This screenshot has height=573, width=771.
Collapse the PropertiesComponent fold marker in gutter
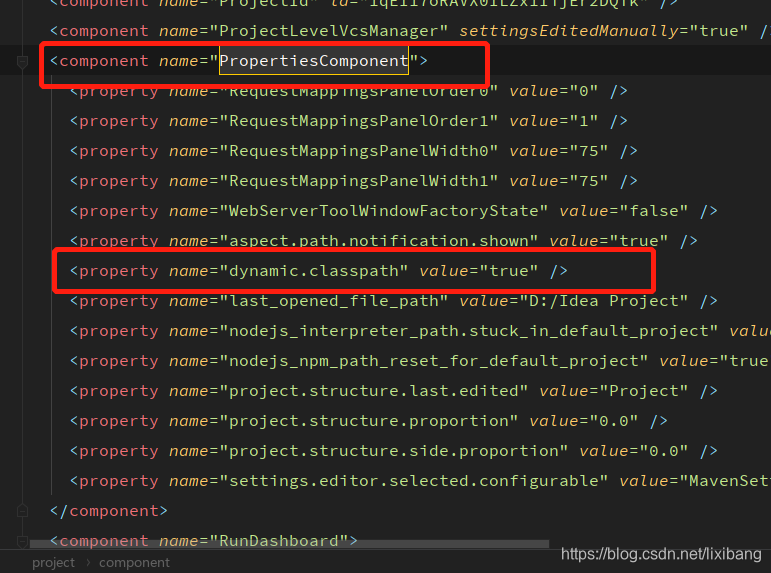click(x=22, y=62)
